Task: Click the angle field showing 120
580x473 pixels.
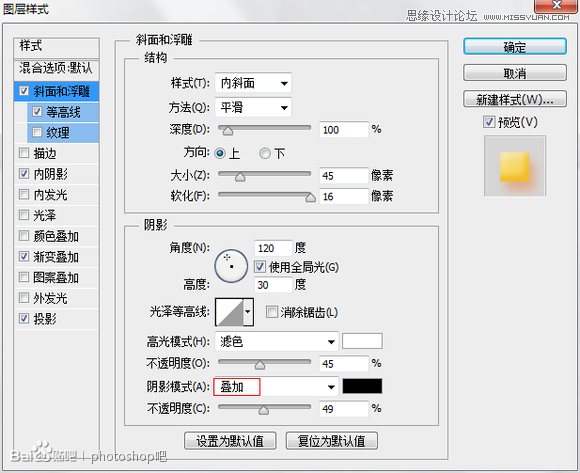Action: click(273, 248)
